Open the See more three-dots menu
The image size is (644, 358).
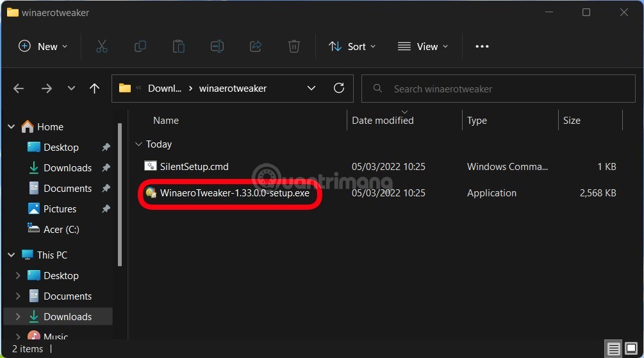[x=482, y=46]
